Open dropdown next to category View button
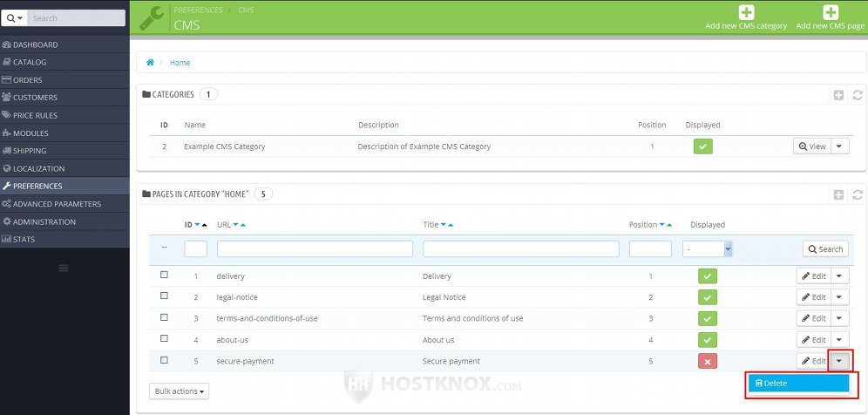 (840, 146)
